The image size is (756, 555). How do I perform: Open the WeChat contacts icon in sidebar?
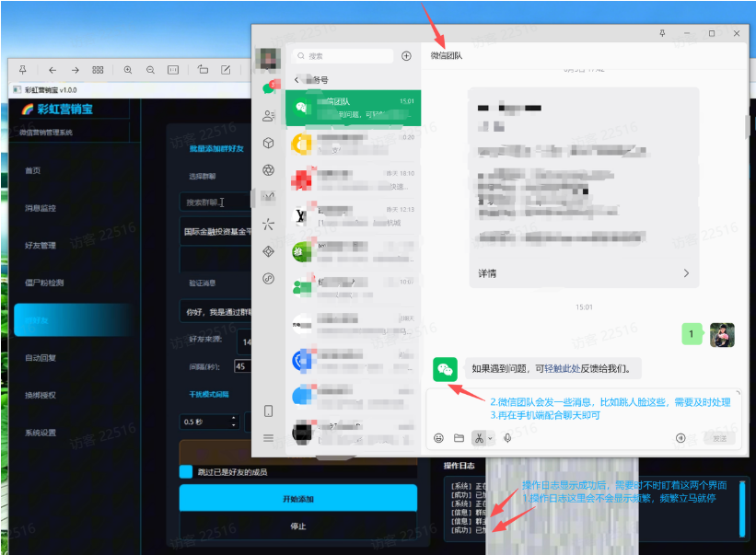(269, 116)
